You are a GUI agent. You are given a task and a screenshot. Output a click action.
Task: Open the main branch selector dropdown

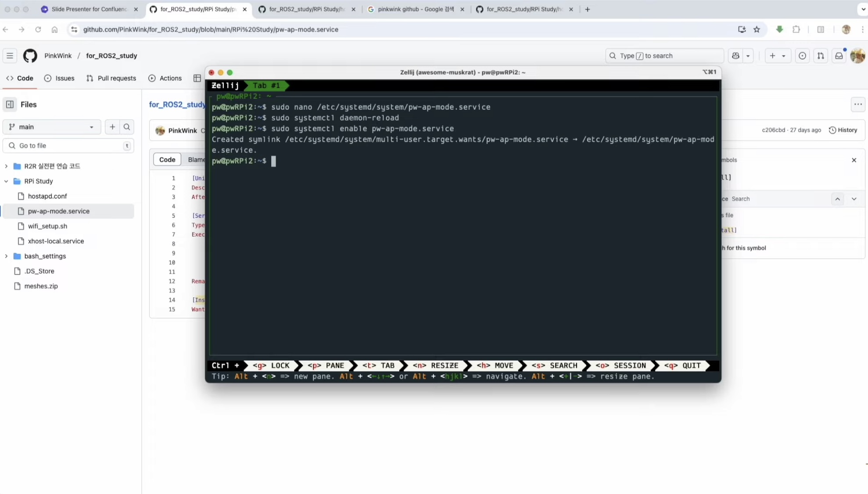pos(51,127)
